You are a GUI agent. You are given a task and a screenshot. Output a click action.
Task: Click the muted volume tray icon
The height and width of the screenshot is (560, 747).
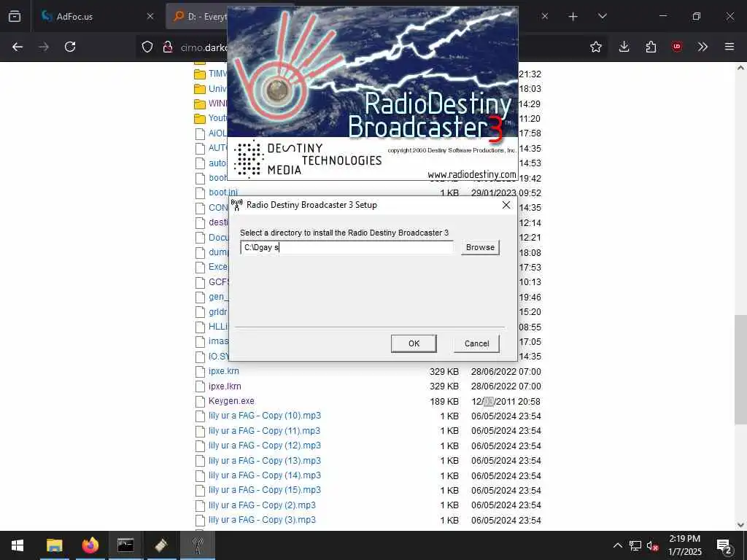pyautogui.click(x=653, y=545)
